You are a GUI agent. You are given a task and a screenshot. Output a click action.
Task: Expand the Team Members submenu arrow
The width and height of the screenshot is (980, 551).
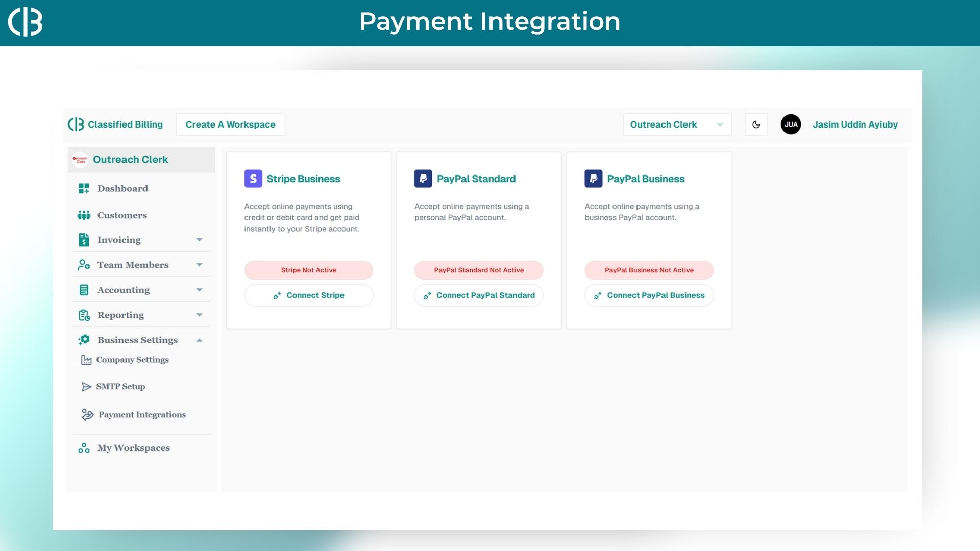click(199, 265)
